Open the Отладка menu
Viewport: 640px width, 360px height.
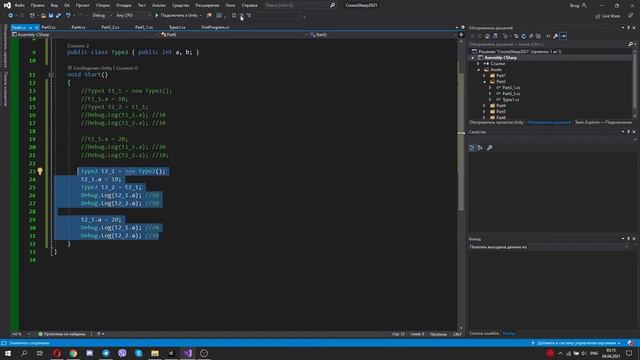tap(123, 5)
